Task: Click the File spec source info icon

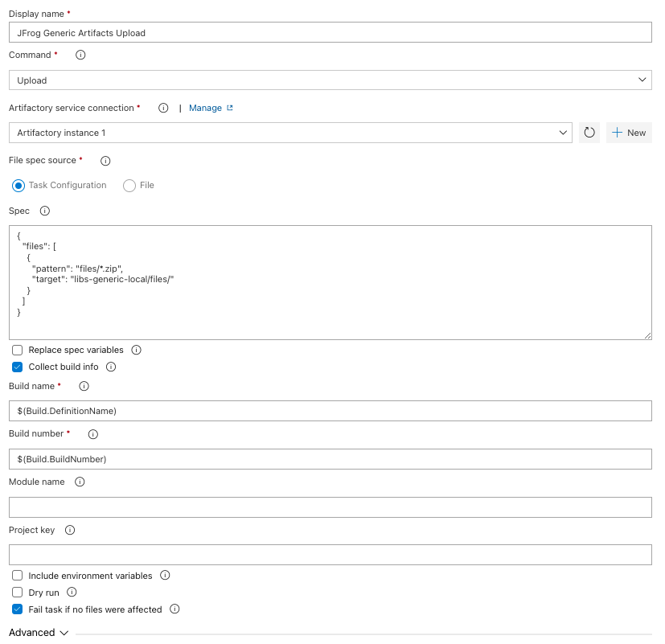Action: coord(105,161)
